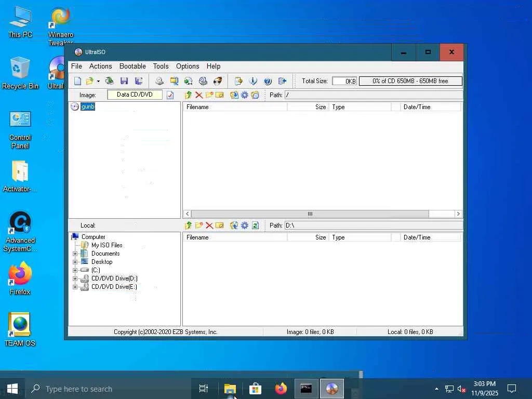Image resolution: width=532 pixels, height=399 pixels.
Task: Click the Add Files toolbar icon
Action: (238, 81)
